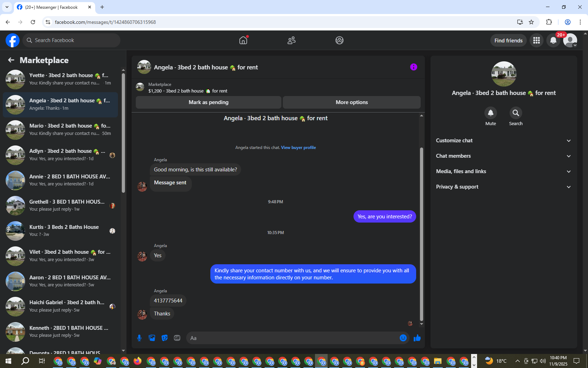Open the Friends icon in top navigation
Viewport: 588px width, 368px height.
point(292,40)
